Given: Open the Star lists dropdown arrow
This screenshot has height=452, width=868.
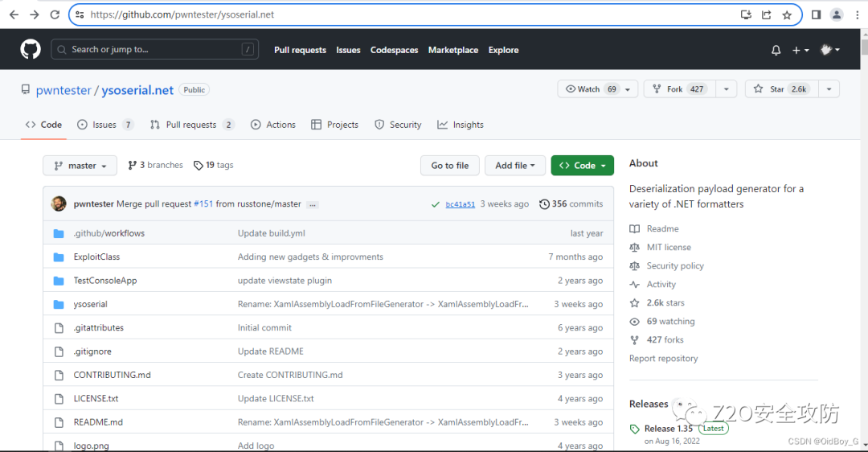Looking at the screenshot, I should [x=829, y=89].
